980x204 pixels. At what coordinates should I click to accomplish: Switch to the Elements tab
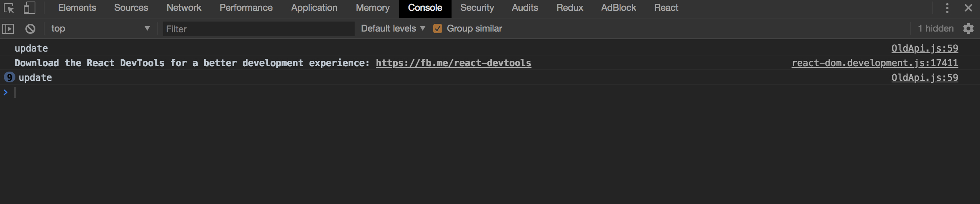[x=77, y=8]
